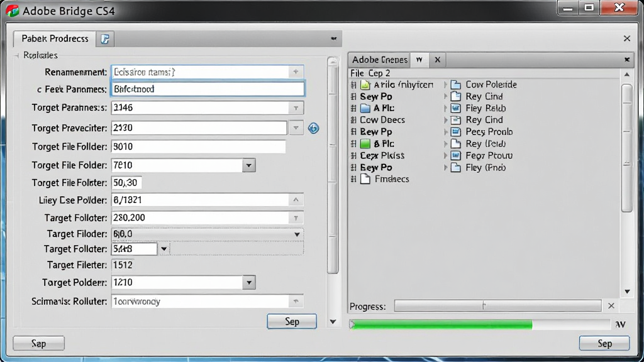Viewport: 644px width, 362px height.
Task: Select the W tab in right panel
Action: (419, 60)
